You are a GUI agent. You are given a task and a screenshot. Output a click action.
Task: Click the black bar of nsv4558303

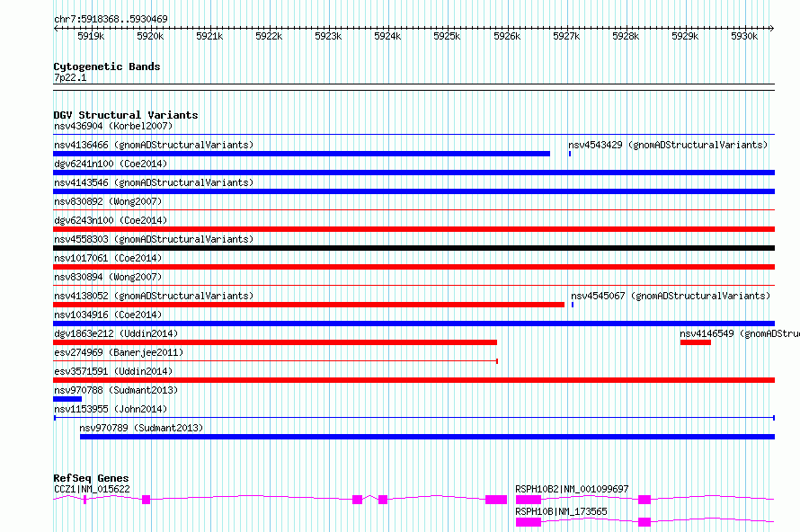413,248
